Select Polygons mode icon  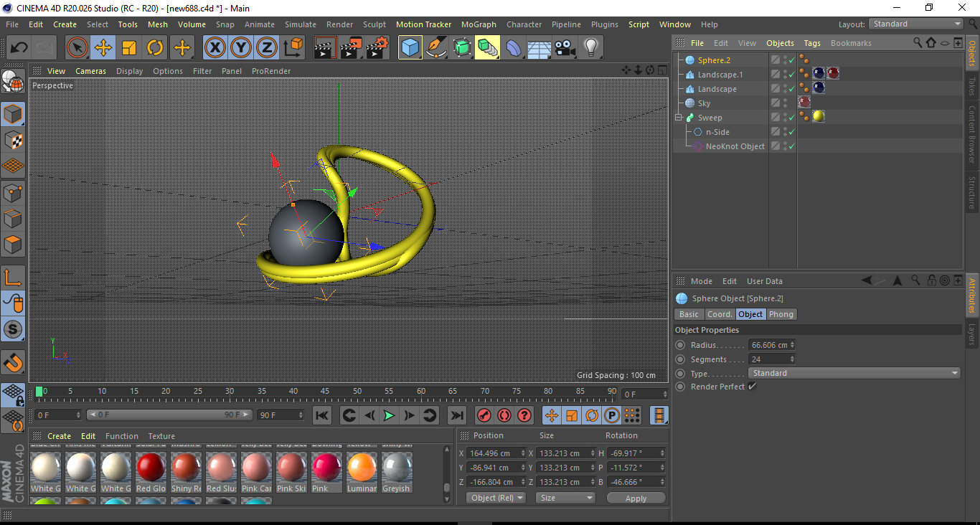coord(13,245)
